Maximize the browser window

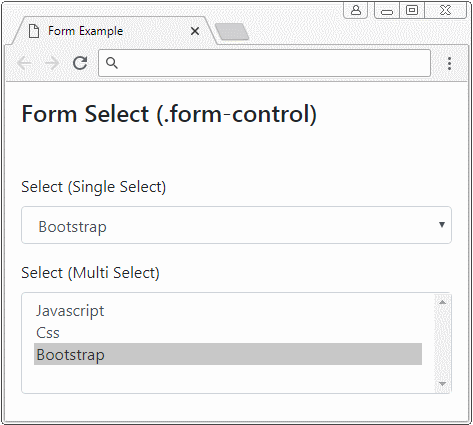[412, 10]
